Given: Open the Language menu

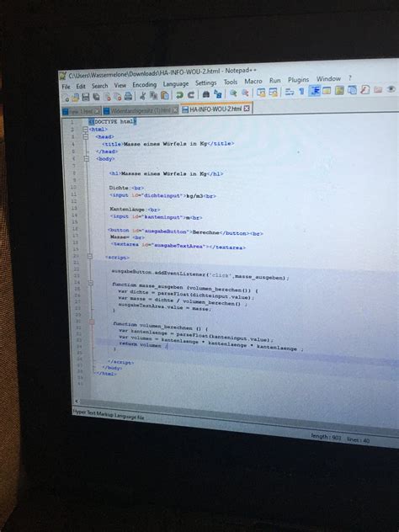Looking at the screenshot, I should (175, 84).
